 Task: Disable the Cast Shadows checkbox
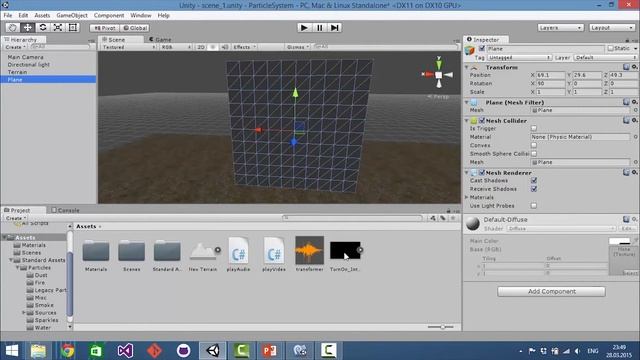533,180
